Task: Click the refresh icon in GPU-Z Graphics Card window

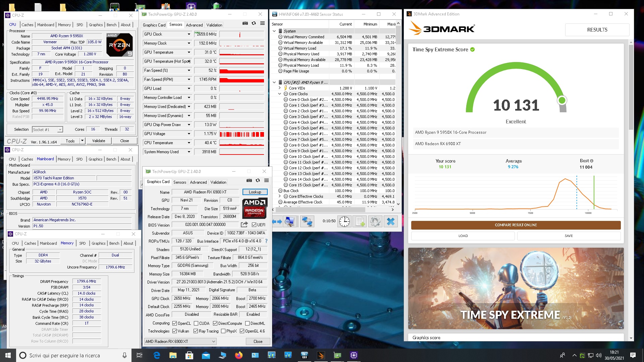Action: coord(258,180)
